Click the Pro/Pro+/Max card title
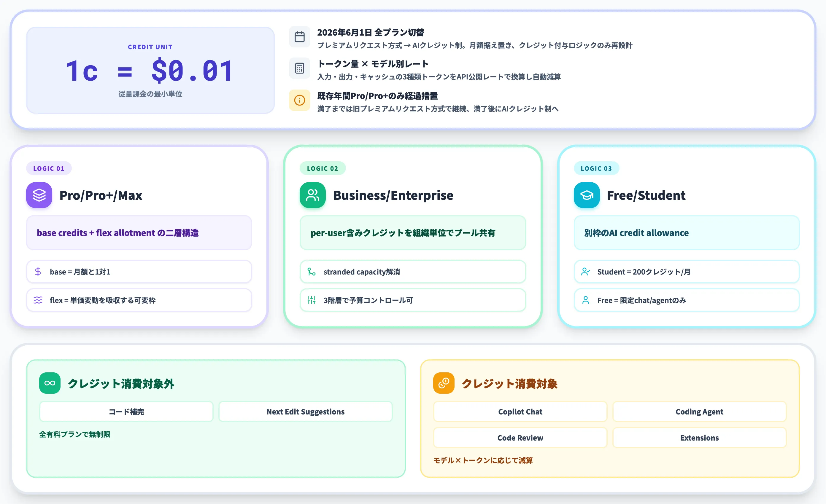 pos(101,195)
